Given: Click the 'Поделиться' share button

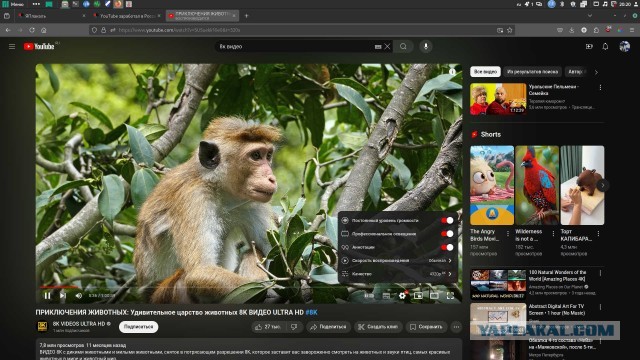Looking at the screenshot, I should [x=328, y=327].
